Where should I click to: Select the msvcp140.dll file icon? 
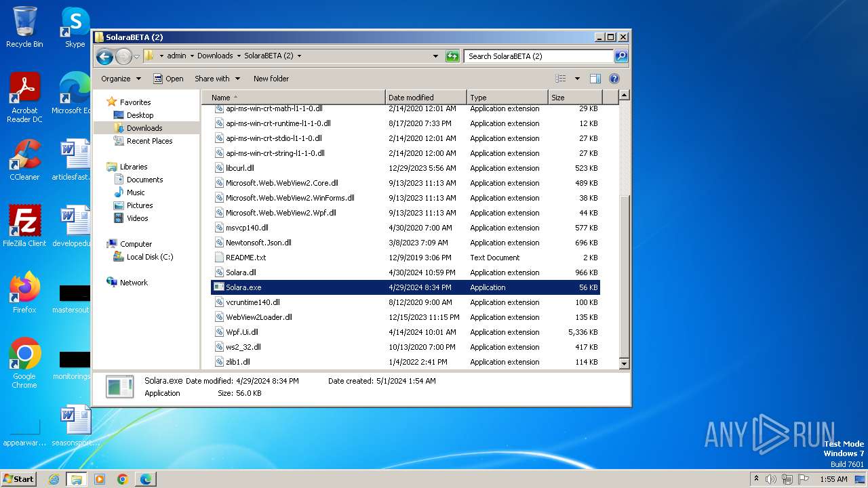click(219, 228)
